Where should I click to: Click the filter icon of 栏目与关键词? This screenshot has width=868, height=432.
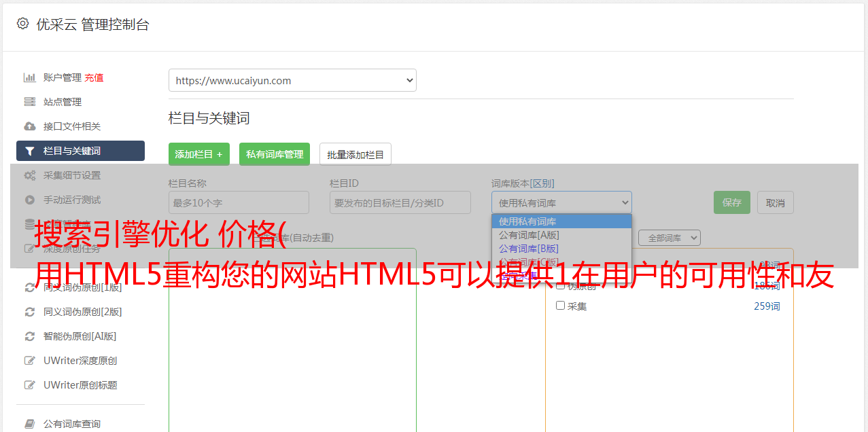30,151
